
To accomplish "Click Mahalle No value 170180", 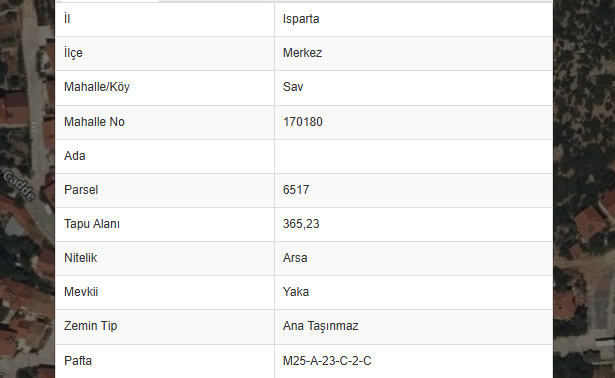I will (302, 122).
